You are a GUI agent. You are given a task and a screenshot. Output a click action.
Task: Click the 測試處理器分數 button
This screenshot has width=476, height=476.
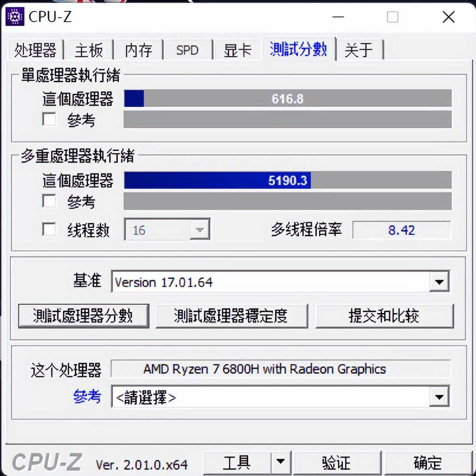click(x=84, y=316)
